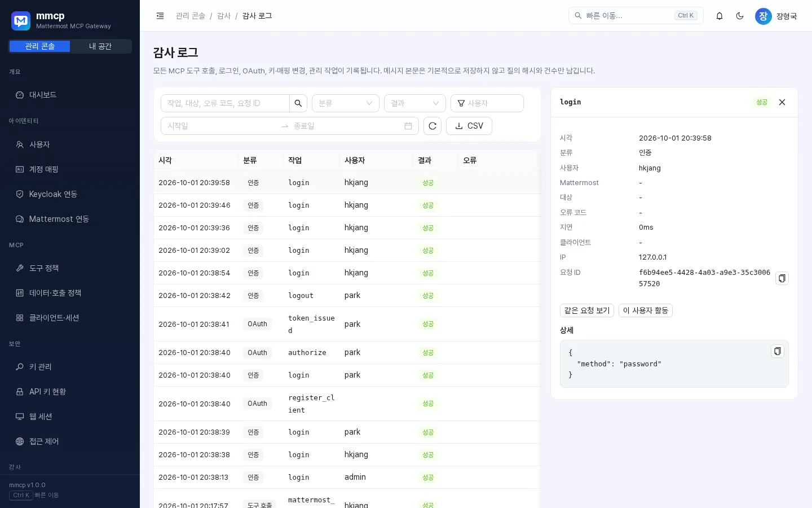Toggle dark mode moon icon
This screenshot has width=812, height=508.
pos(740,16)
